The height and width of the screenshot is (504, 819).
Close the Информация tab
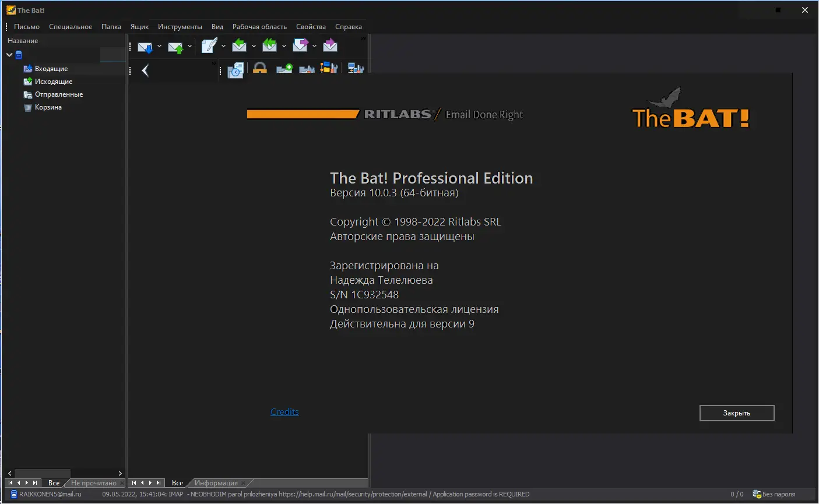[244, 483]
